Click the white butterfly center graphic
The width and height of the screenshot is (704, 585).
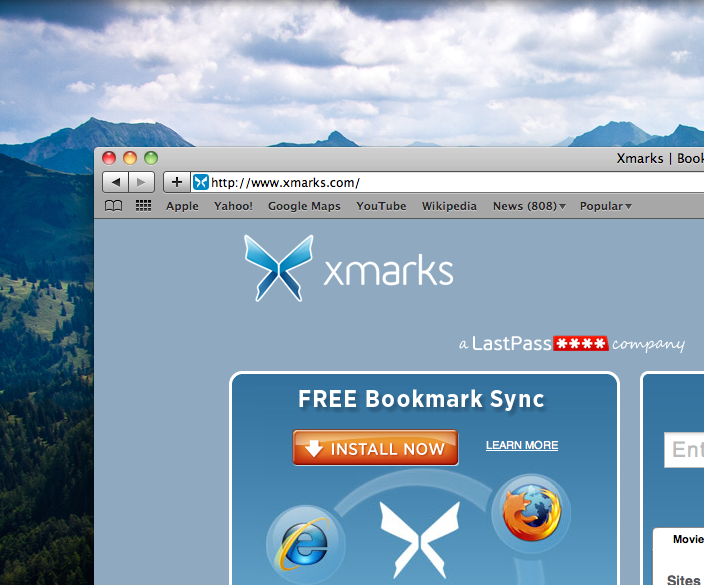point(419,540)
